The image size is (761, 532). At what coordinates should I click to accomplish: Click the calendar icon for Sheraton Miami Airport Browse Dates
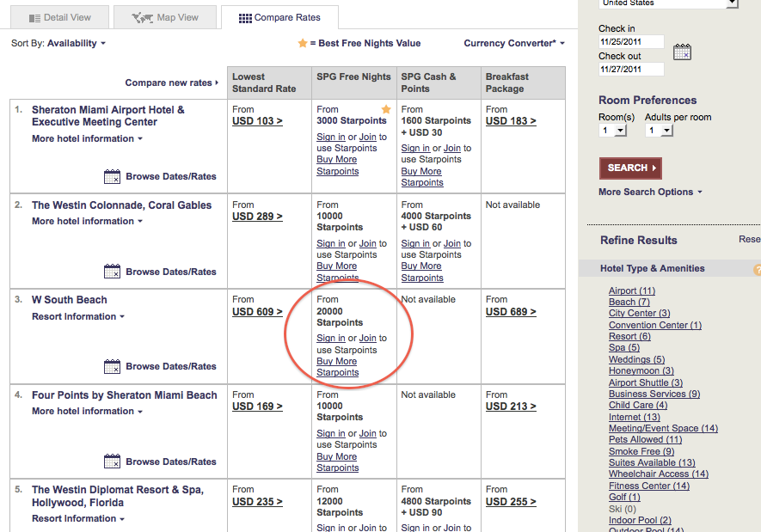point(112,176)
